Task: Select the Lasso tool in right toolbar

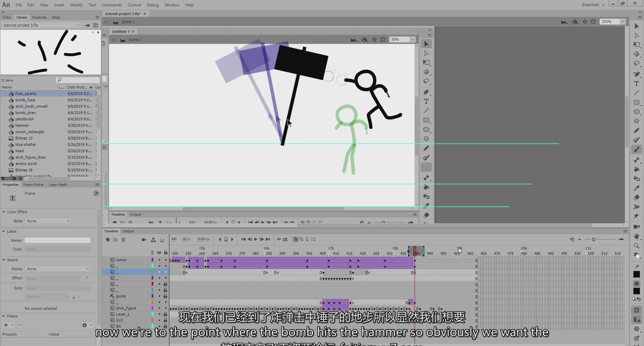Action: (x=636, y=63)
